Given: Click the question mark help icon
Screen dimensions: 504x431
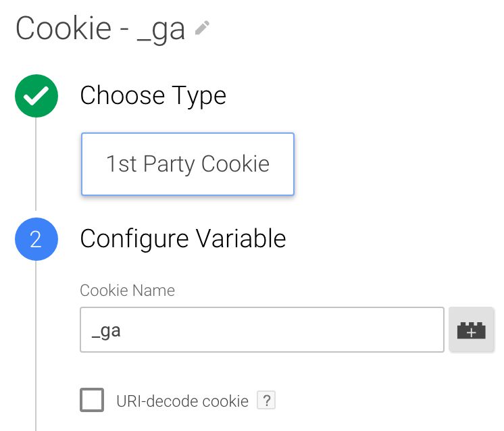Looking at the screenshot, I should [x=266, y=400].
